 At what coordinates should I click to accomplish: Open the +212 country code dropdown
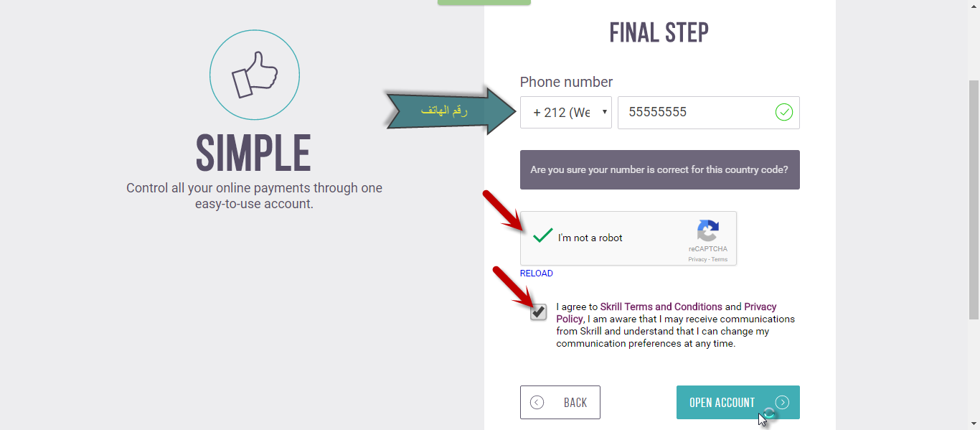pos(566,112)
